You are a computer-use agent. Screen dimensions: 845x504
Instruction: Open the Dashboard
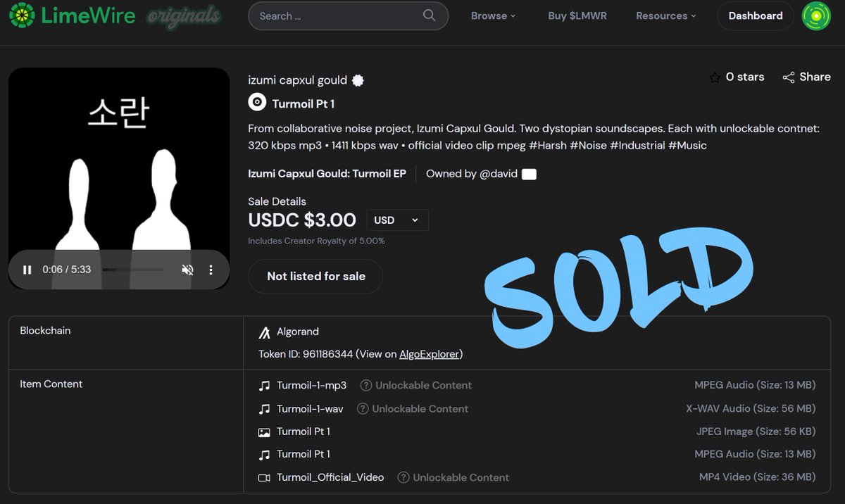click(756, 15)
